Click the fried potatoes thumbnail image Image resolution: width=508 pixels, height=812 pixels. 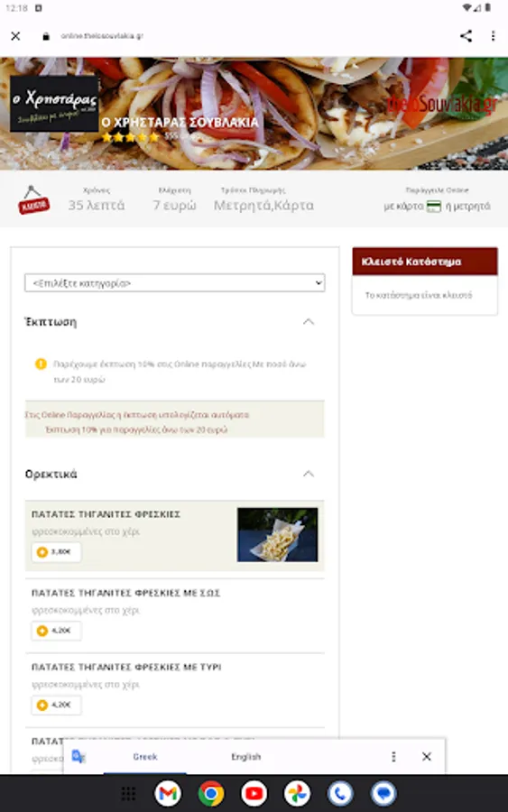coord(277,534)
